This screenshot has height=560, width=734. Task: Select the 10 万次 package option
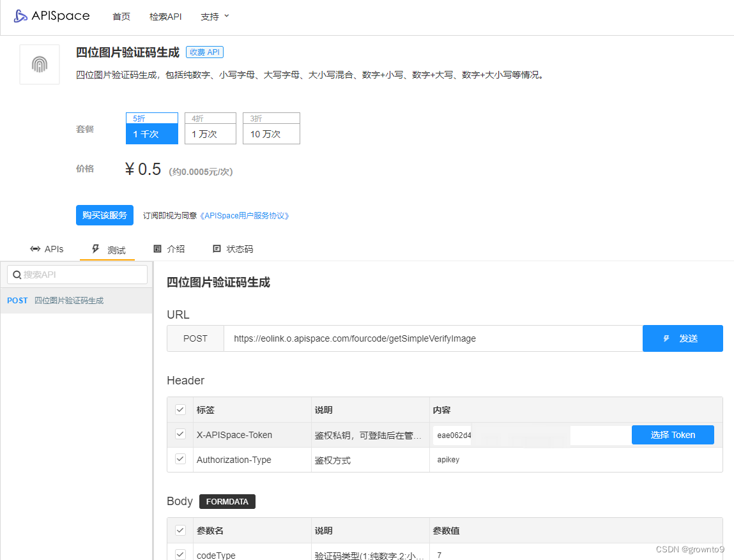[x=271, y=128]
